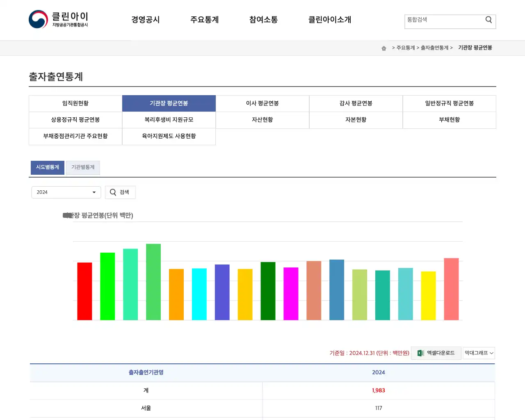Click the Excel icon on 엑셀다운로드 button
Viewport: 525px width, 420px height.
click(x=419, y=353)
